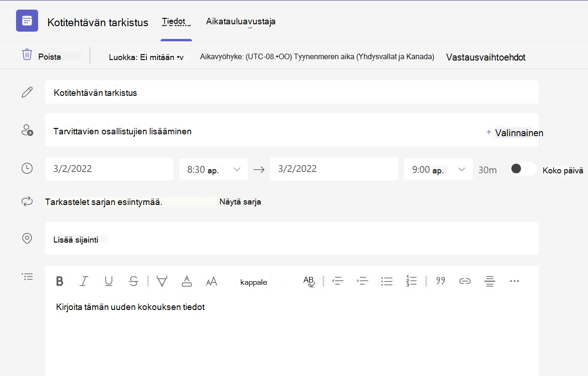Click the recurrence arrows icon

27,201
